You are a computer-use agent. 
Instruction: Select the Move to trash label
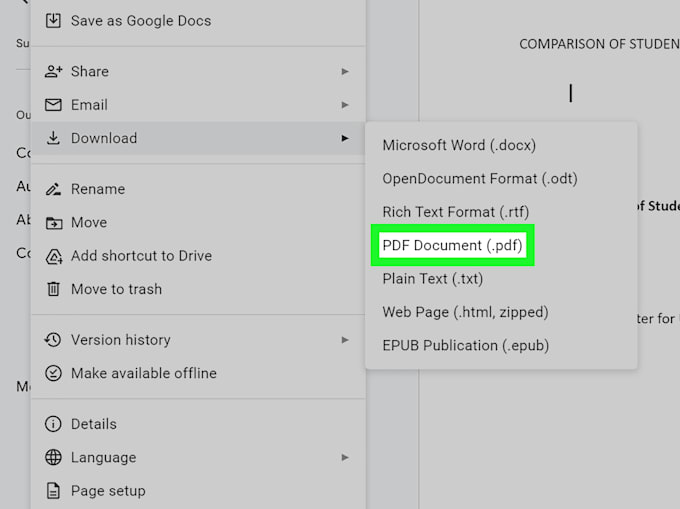pyautogui.click(x=116, y=289)
